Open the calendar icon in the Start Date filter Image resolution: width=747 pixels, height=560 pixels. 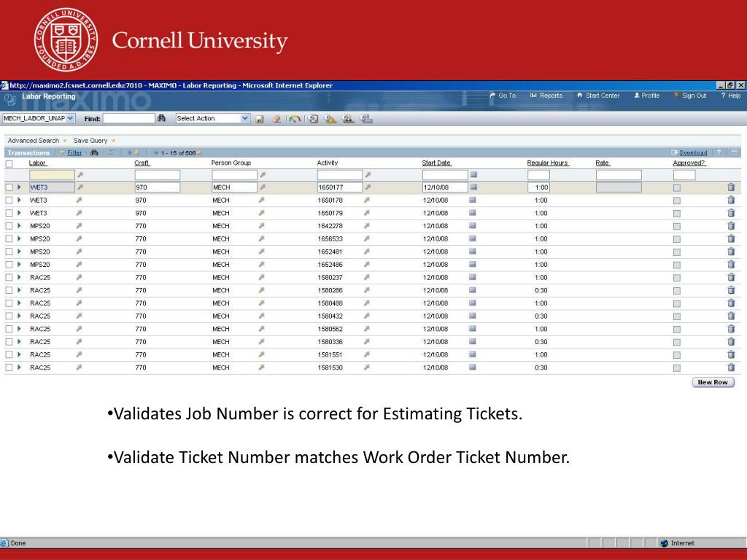coord(473,175)
